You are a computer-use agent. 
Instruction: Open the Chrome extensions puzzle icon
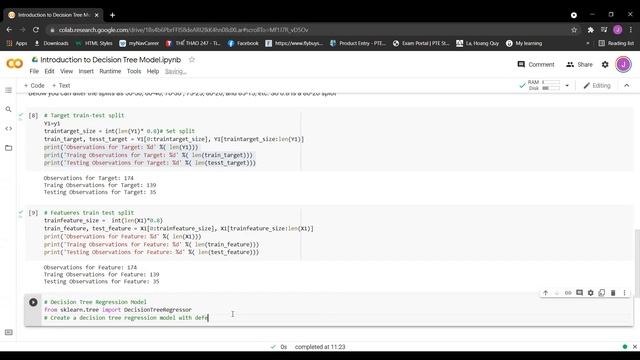click(x=591, y=30)
